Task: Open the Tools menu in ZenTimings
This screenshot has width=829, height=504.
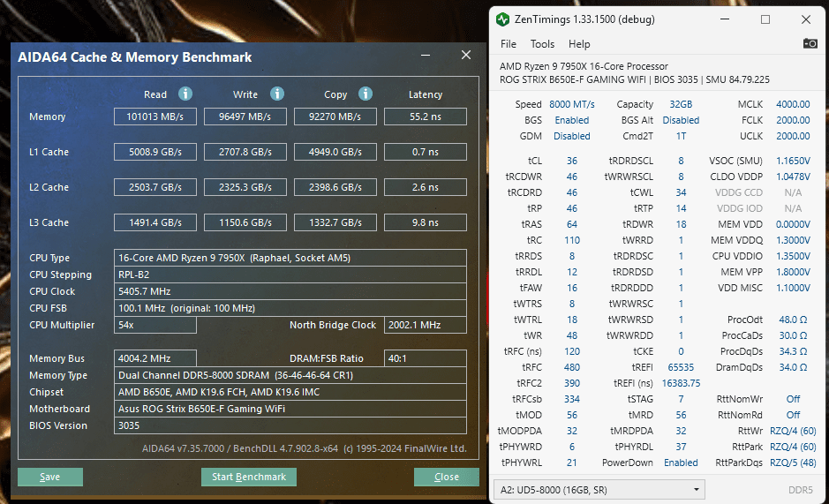Action: click(x=542, y=44)
